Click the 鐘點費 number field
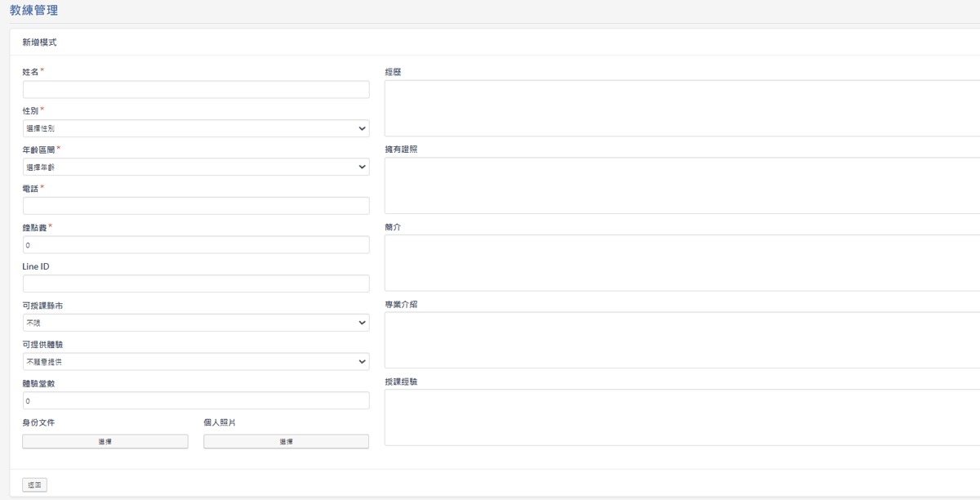 coord(196,245)
